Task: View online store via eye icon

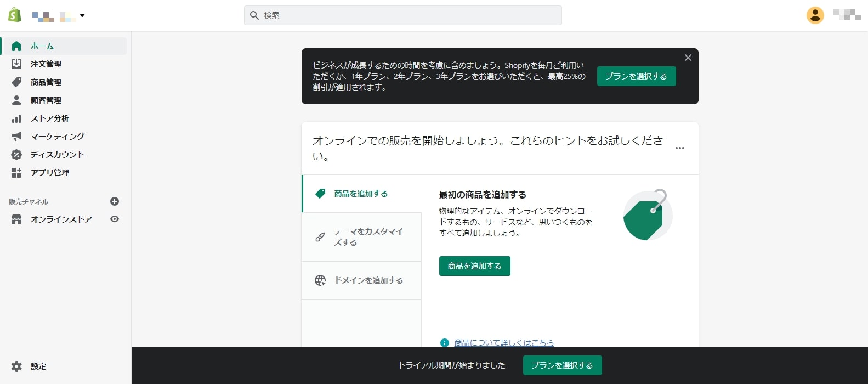Action: tap(115, 219)
